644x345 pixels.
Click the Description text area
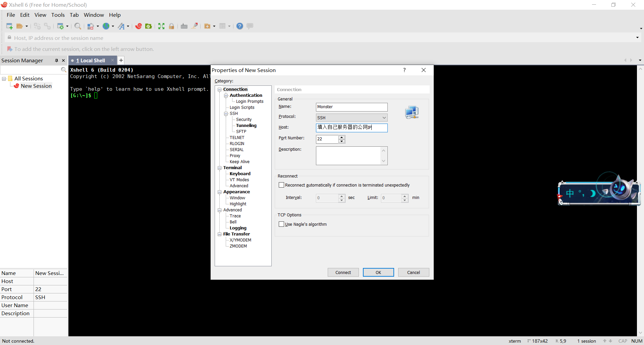tap(352, 156)
